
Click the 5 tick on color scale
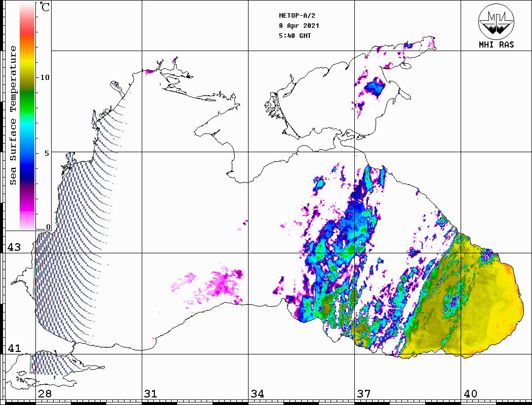48,153
